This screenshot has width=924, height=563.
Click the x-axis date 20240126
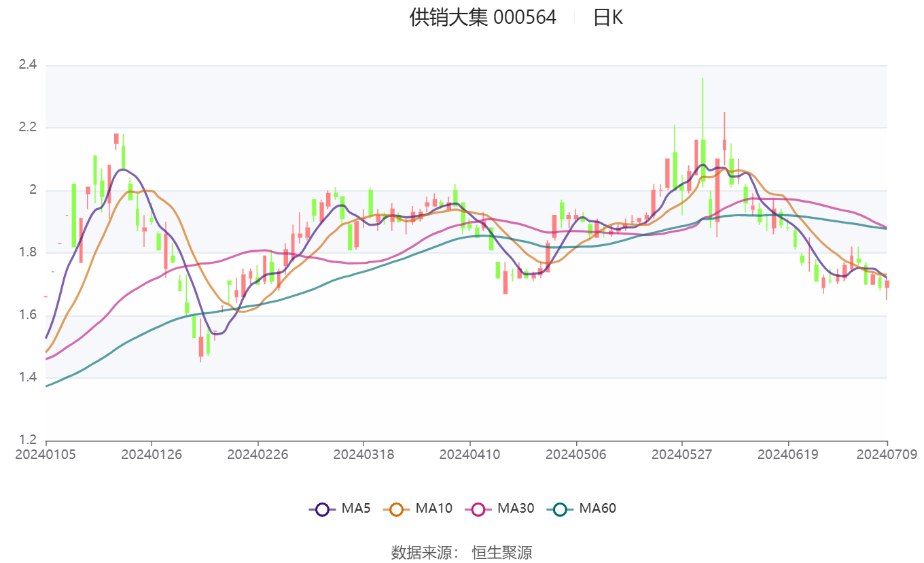click(152, 454)
